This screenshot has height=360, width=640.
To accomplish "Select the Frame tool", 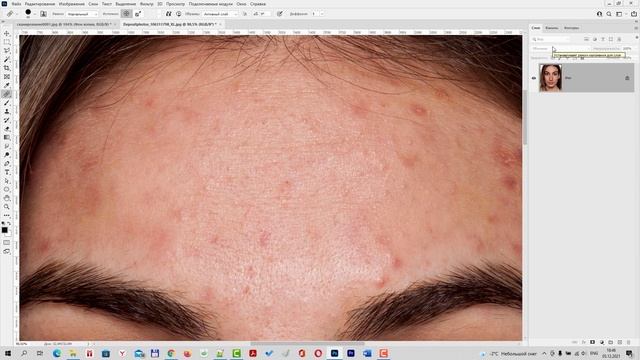I will click(x=7, y=77).
